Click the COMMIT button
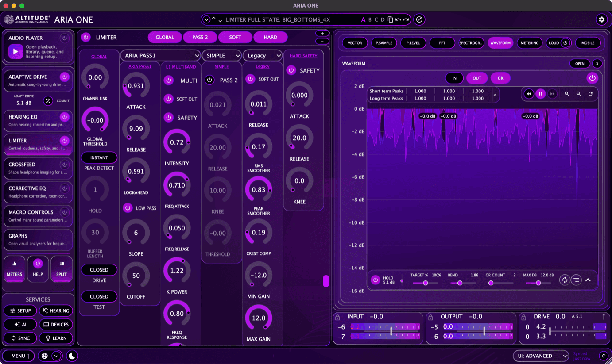612x364 pixels. click(x=63, y=101)
